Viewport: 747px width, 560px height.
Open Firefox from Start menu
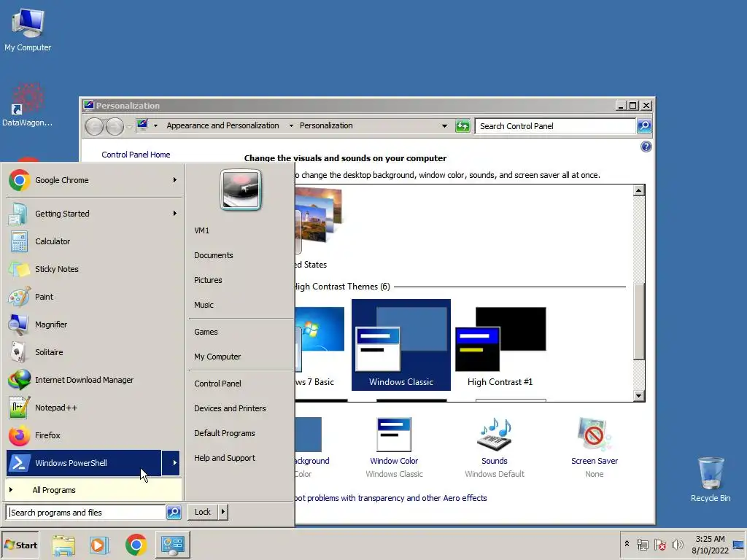(93, 435)
